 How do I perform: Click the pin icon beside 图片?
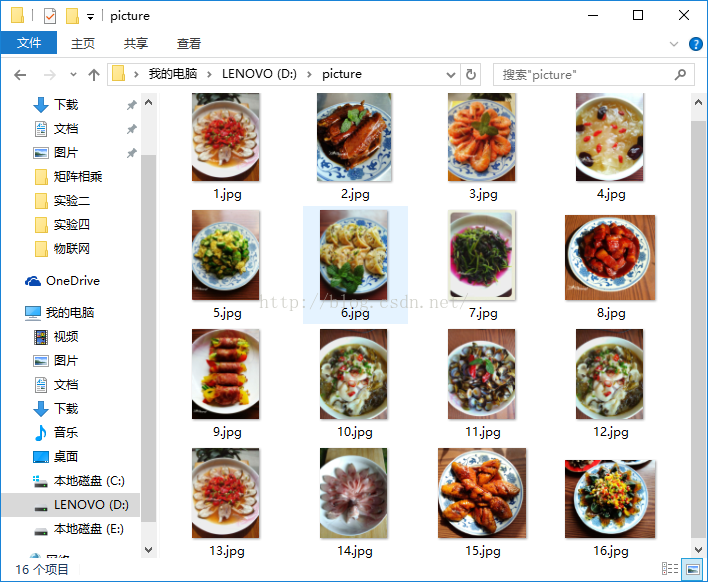pyautogui.click(x=131, y=153)
